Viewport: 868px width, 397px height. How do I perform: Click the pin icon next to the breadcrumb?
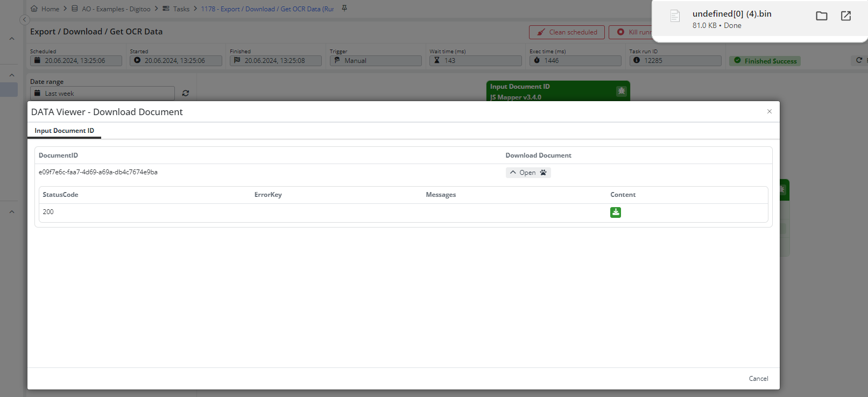pyautogui.click(x=344, y=9)
